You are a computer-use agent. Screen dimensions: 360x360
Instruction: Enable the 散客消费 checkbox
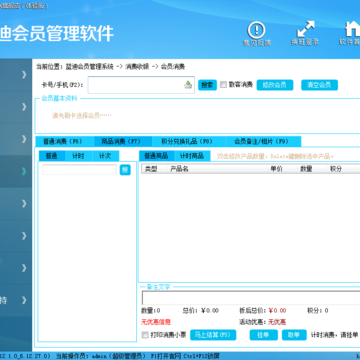tap(223, 85)
